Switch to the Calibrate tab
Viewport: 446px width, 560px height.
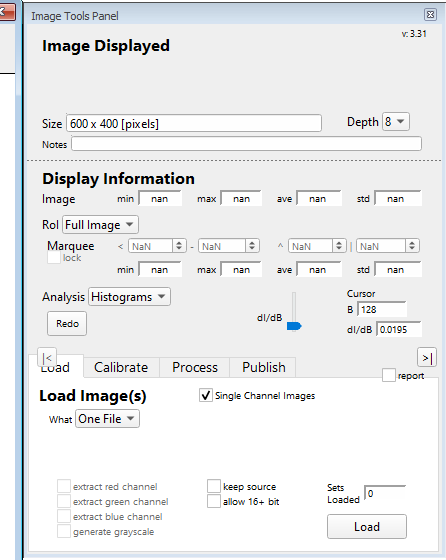click(121, 367)
